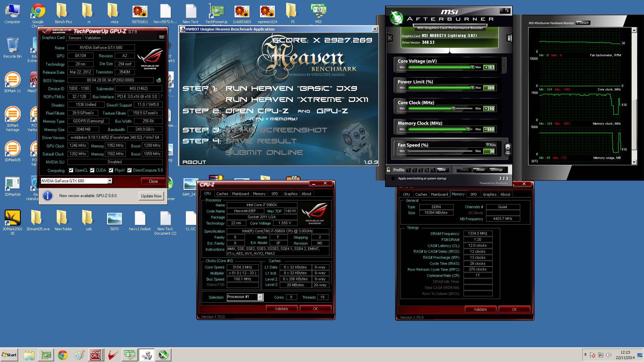Toggle the CUDA checkbox in GPU-Z
The image size is (644, 362).
click(92, 170)
